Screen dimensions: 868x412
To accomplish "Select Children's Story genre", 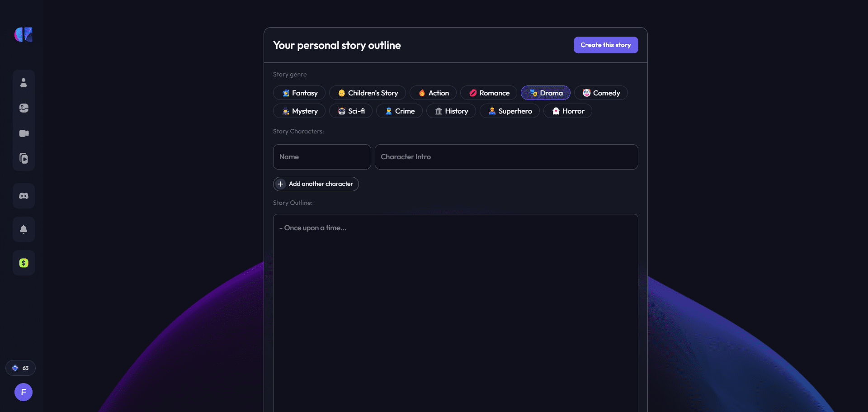I will click(x=368, y=93).
